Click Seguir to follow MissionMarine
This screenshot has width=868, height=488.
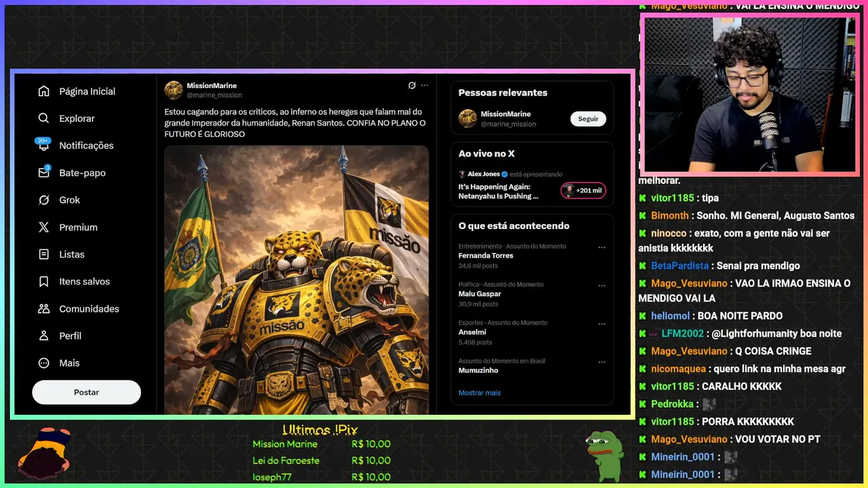(588, 119)
